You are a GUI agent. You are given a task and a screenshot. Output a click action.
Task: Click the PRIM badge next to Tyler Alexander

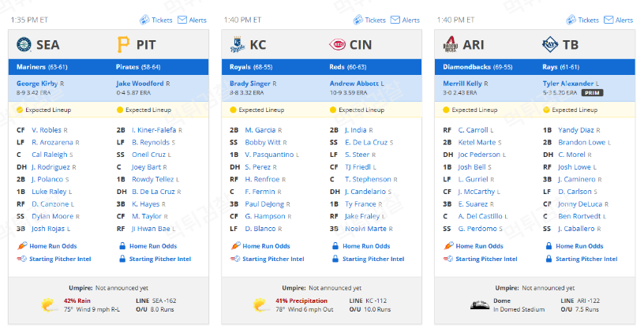click(x=592, y=93)
